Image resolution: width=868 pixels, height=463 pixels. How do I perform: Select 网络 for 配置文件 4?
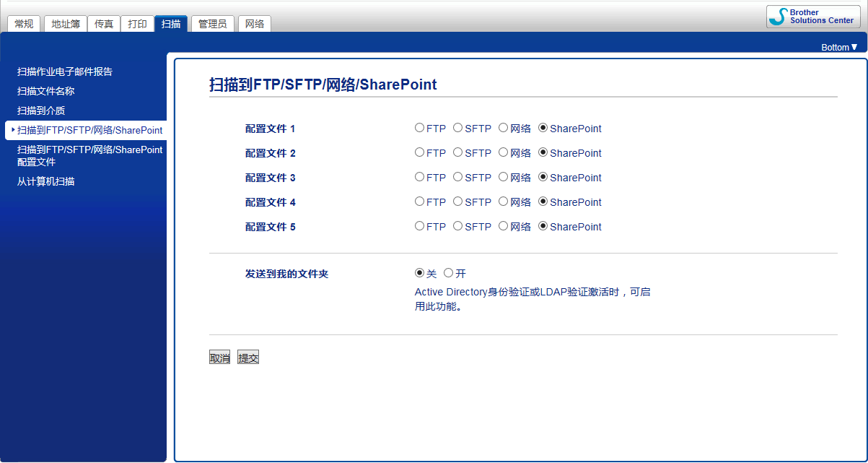(x=503, y=202)
